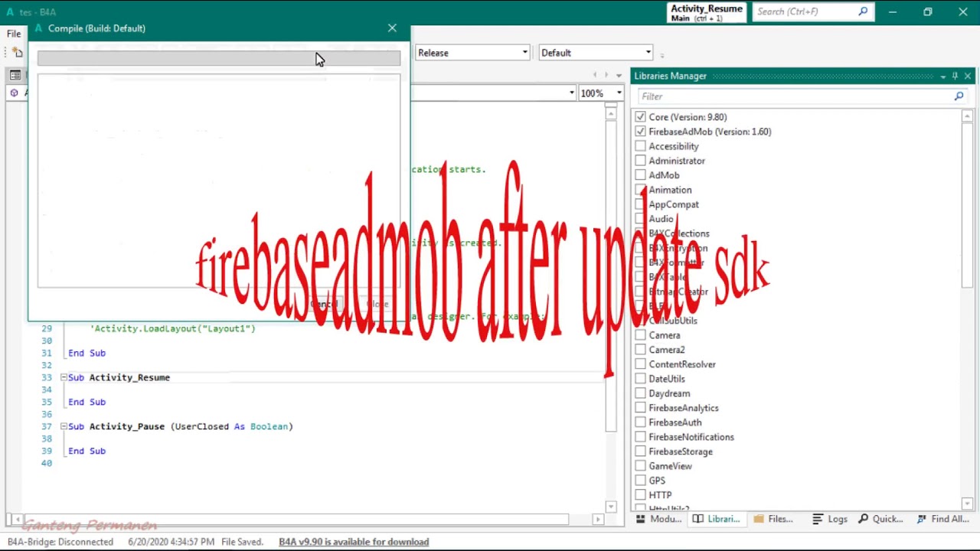The width and height of the screenshot is (980, 551).
Task: Enable the Administrator library checkbox
Action: click(640, 161)
